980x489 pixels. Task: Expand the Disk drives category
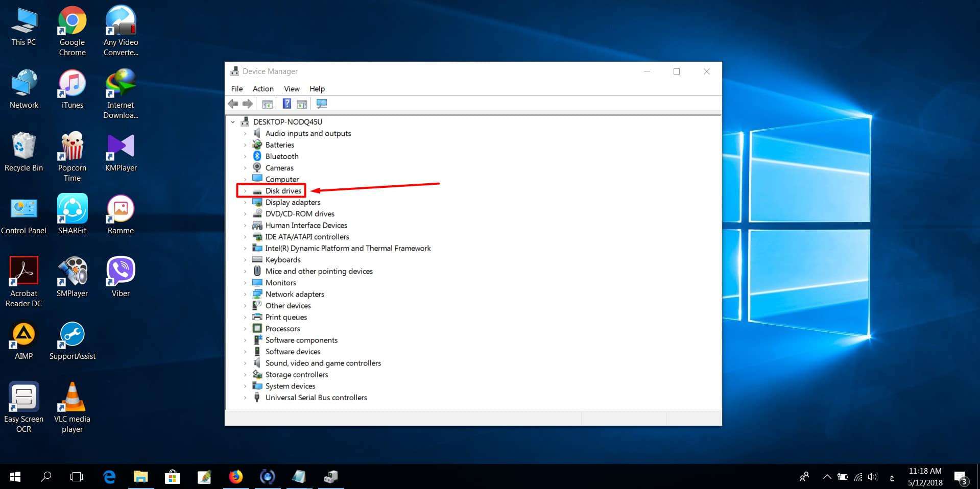point(245,191)
